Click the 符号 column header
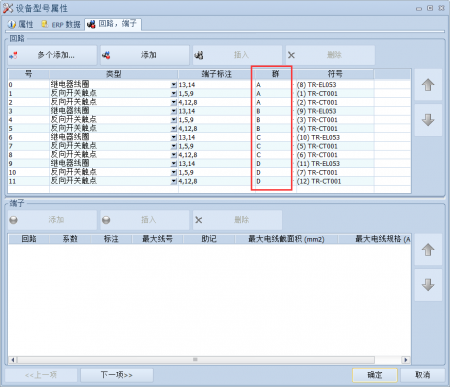 pos(335,74)
